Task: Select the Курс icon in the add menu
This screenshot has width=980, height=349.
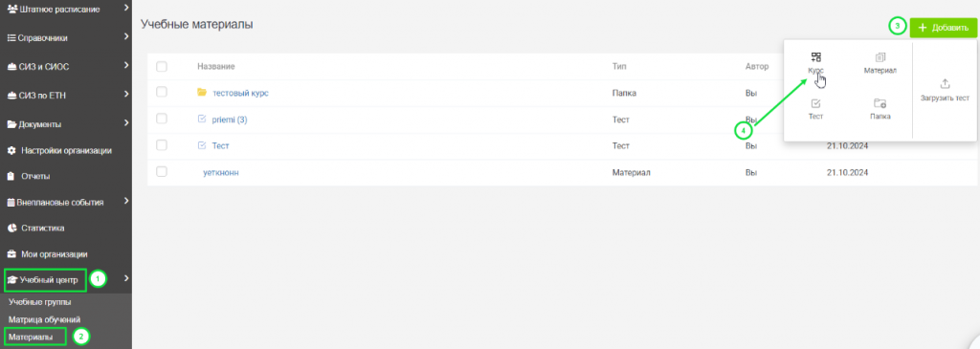Action: coord(815,57)
